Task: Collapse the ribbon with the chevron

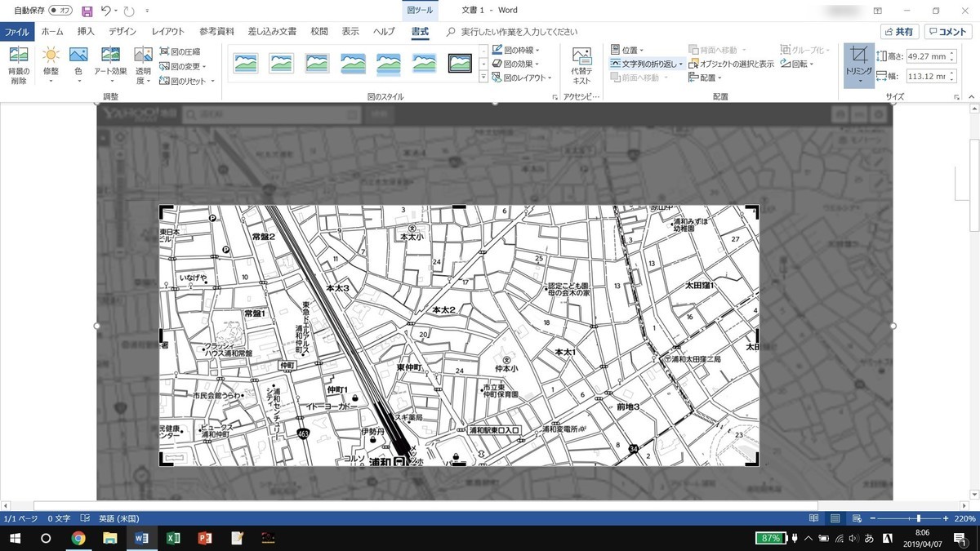Action: tap(970, 96)
